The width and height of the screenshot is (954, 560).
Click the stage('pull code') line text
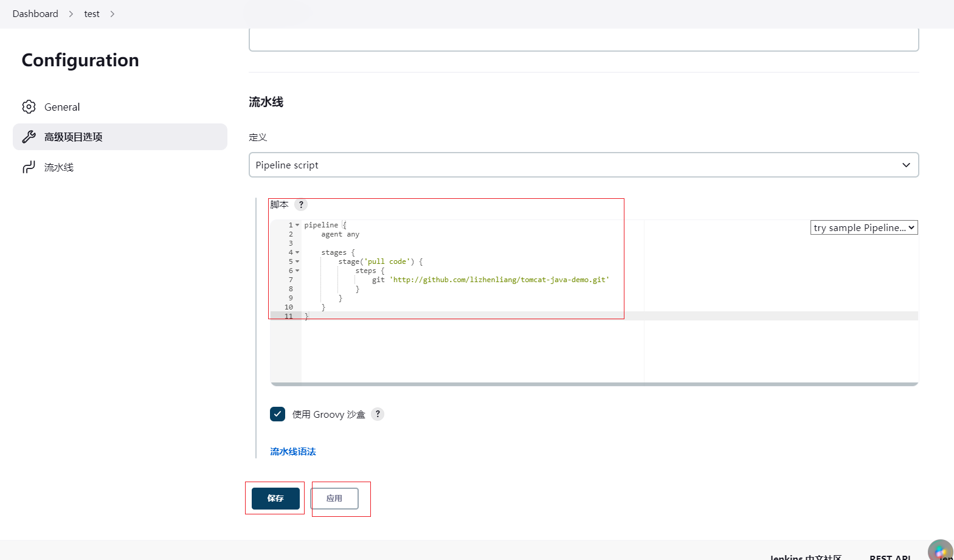click(x=381, y=261)
